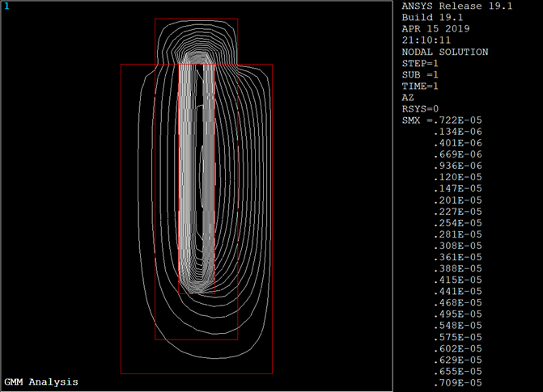Pick contour value '.441E-05'

[458, 292]
